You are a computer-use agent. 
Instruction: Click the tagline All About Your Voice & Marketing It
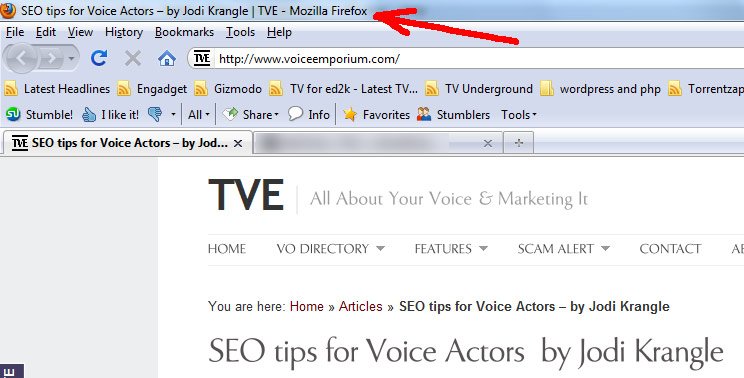449,198
